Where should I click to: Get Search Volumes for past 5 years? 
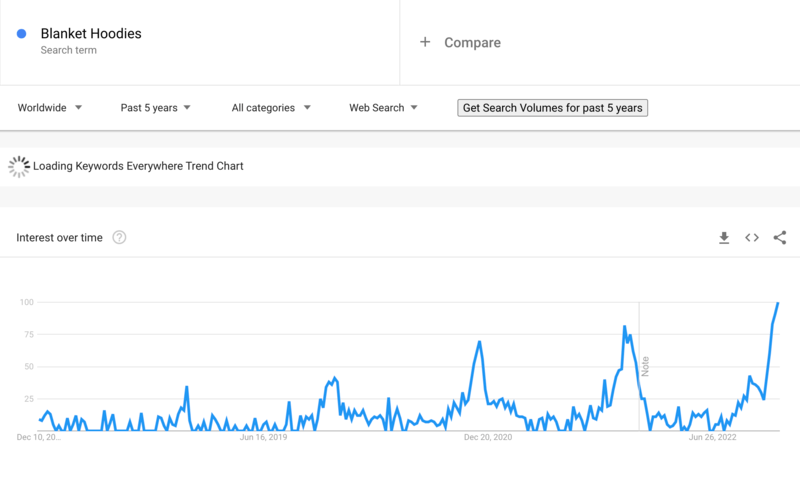click(x=553, y=108)
